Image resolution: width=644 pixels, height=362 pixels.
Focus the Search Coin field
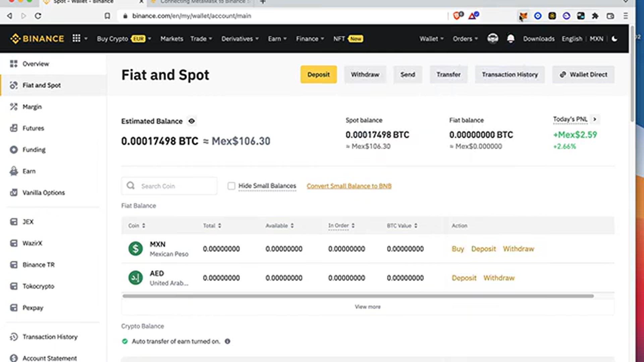pyautogui.click(x=169, y=186)
